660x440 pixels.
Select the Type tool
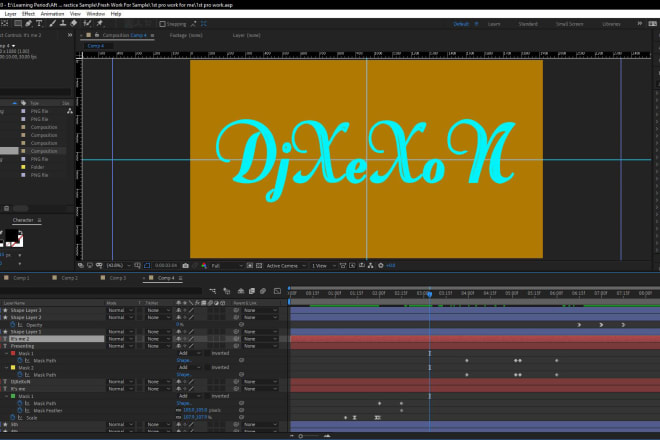[39, 24]
